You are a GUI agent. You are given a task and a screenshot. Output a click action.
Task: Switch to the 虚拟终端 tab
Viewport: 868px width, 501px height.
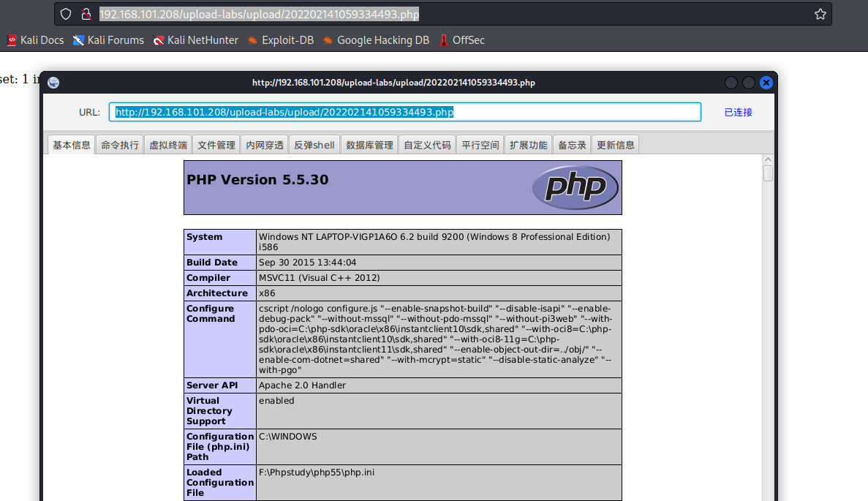point(167,145)
